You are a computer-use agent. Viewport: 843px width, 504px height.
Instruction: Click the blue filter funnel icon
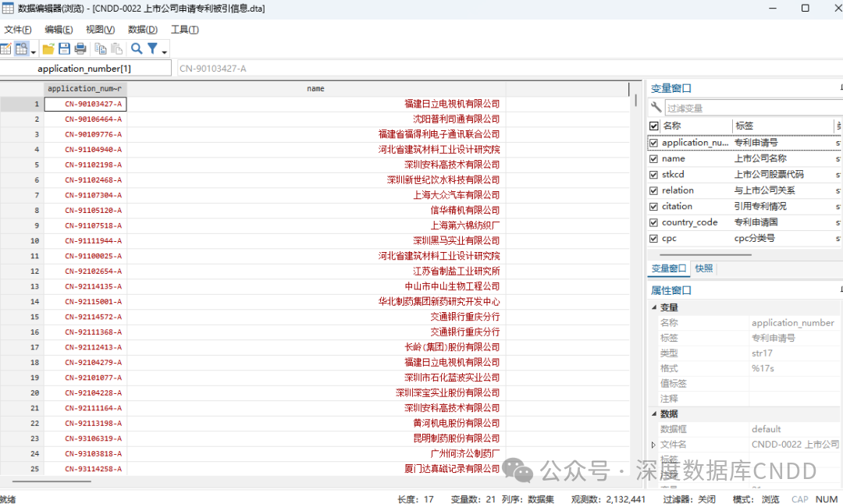tap(152, 49)
